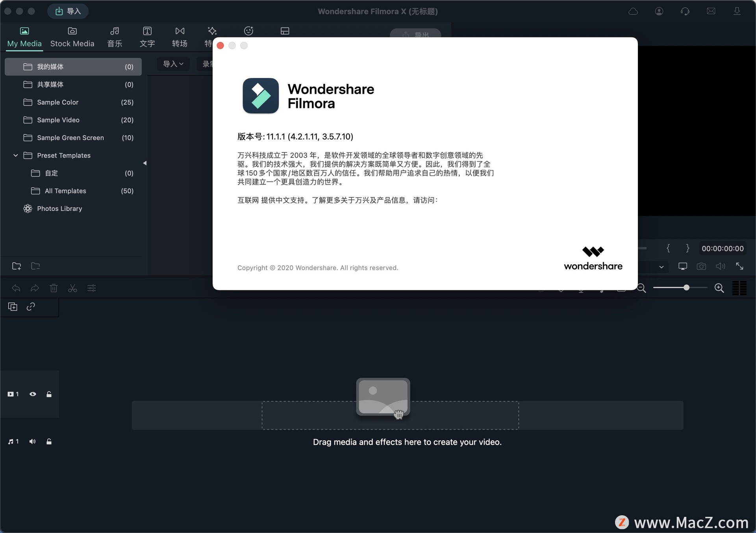The width and height of the screenshot is (756, 533).
Task: Switch to the 转场 transitions tab
Action: coord(180,37)
